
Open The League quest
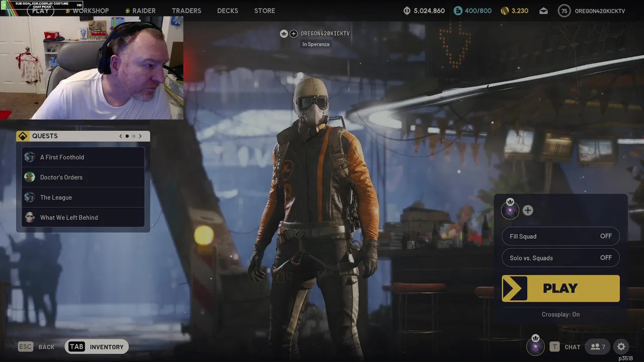pyautogui.click(x=83, y=198)
